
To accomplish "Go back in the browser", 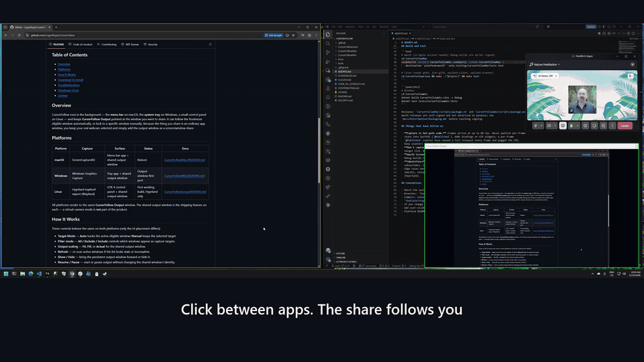I will pos(6,36).
